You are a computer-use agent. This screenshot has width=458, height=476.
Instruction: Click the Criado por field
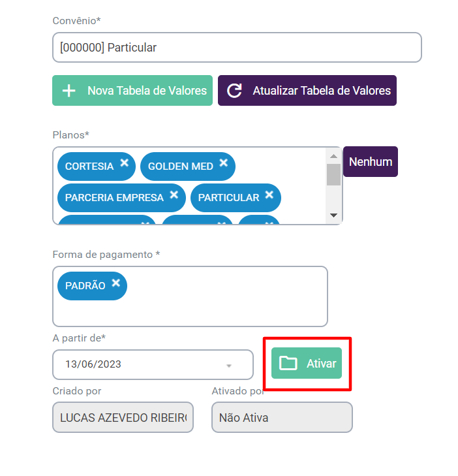[123, 417]
